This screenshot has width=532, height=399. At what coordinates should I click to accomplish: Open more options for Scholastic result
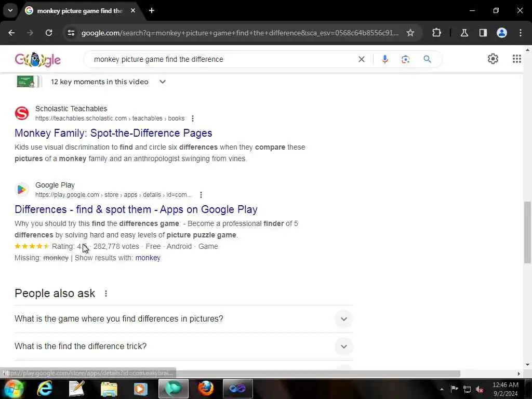click(x=193, y=118)
